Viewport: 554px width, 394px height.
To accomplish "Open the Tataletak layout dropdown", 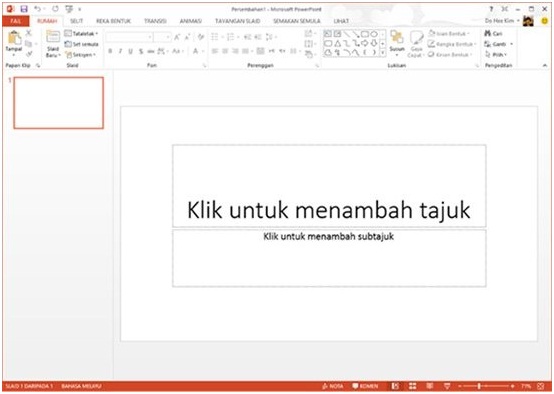I will (81, 34).
